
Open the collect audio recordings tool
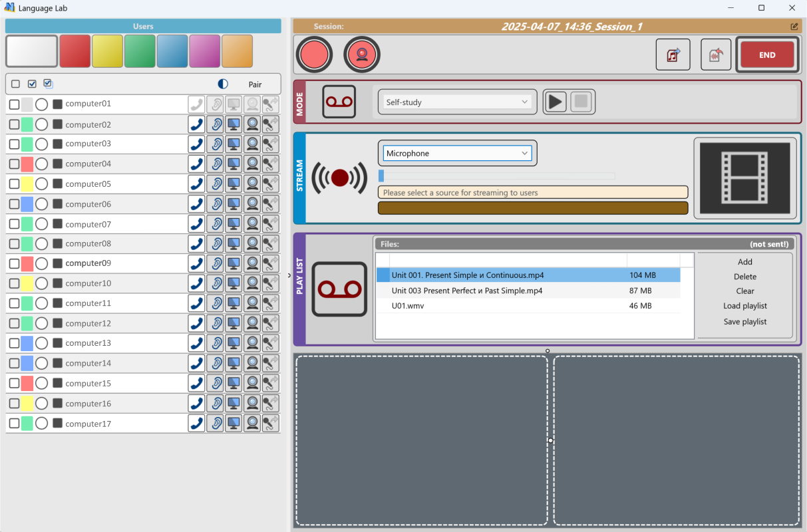point(716,54)
